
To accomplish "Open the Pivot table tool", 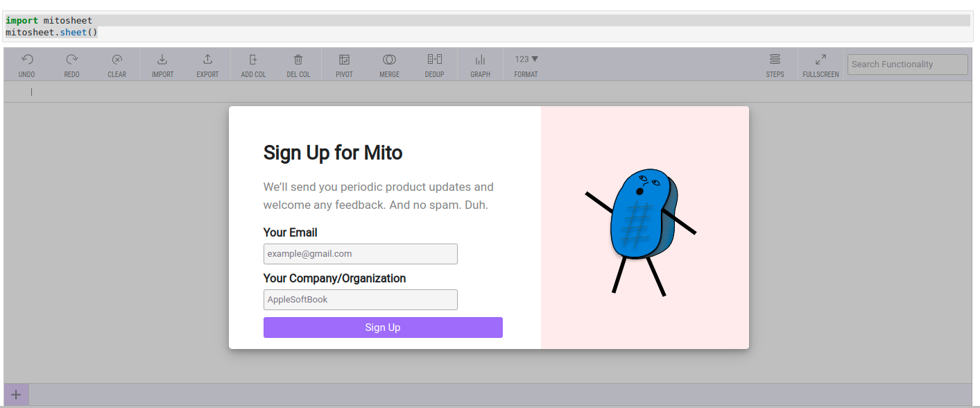I will click(344, 60).
